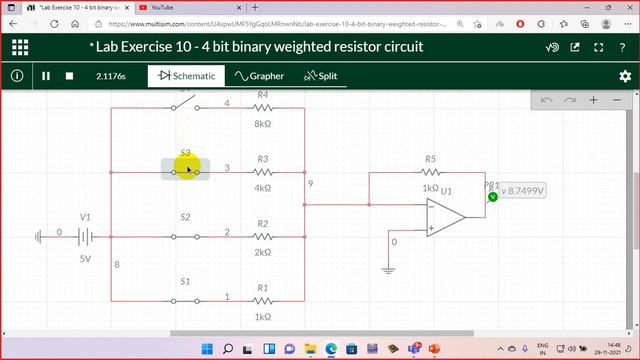The width and height of the screenshot is (640, 360).
Task: Click the voltage probe toolbar icon in header
Action: tap(552, 47)
